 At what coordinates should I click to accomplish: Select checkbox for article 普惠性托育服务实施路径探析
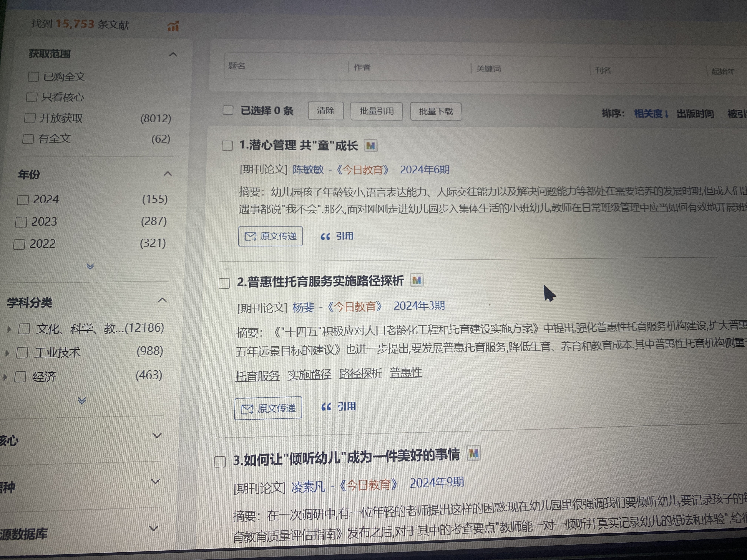[224, 283]
